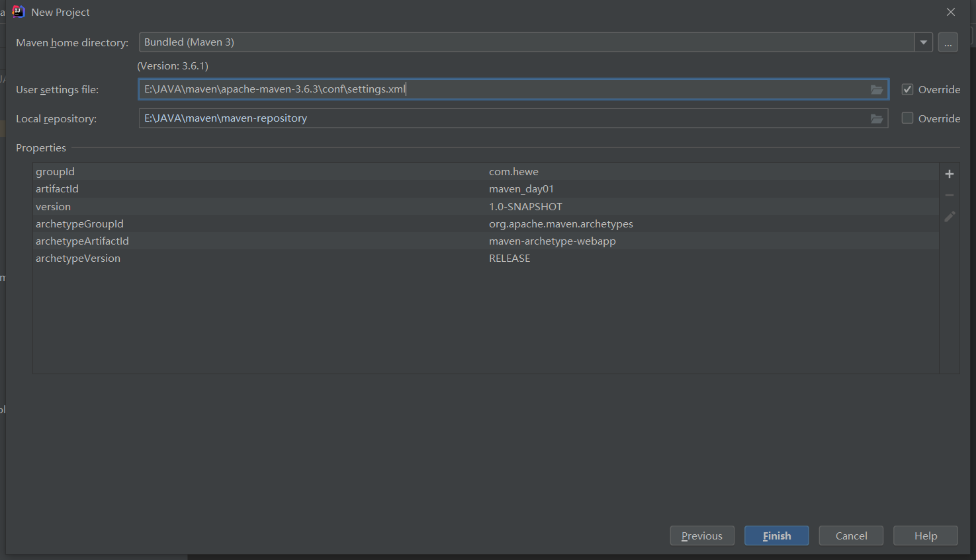Open Help for the New Project dialog
Image resolution: width=976 pixels, height=560 pixels.
[x=926, y=536]
